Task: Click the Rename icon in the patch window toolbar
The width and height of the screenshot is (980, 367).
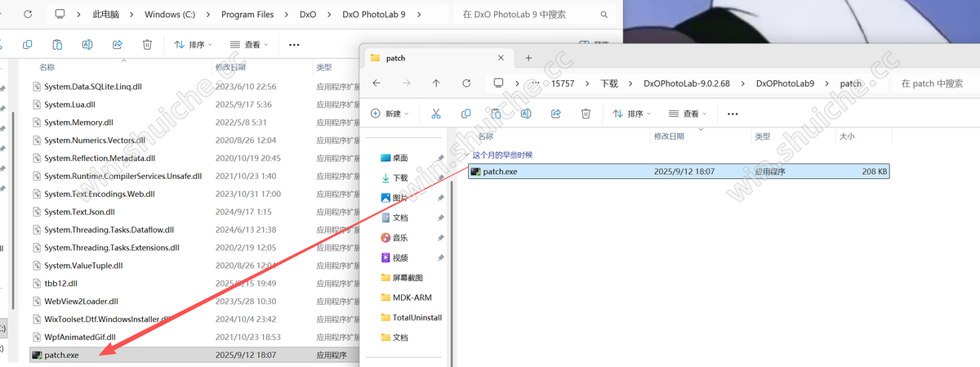Action: (x=526, y=114)
